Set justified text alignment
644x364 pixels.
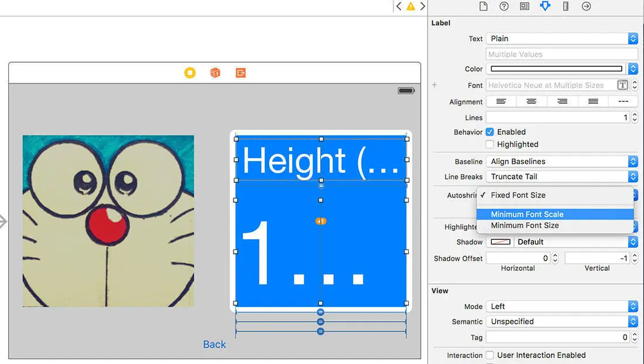pyautogui.click(x=593, y=101)
